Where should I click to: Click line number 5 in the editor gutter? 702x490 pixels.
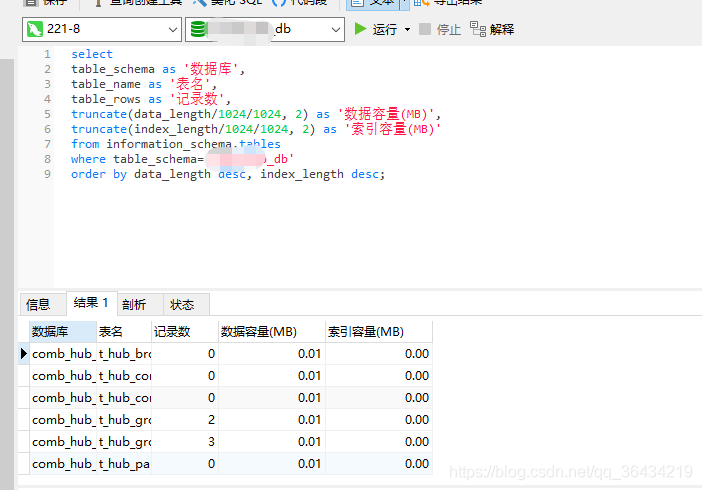click(x=47, y=114)
